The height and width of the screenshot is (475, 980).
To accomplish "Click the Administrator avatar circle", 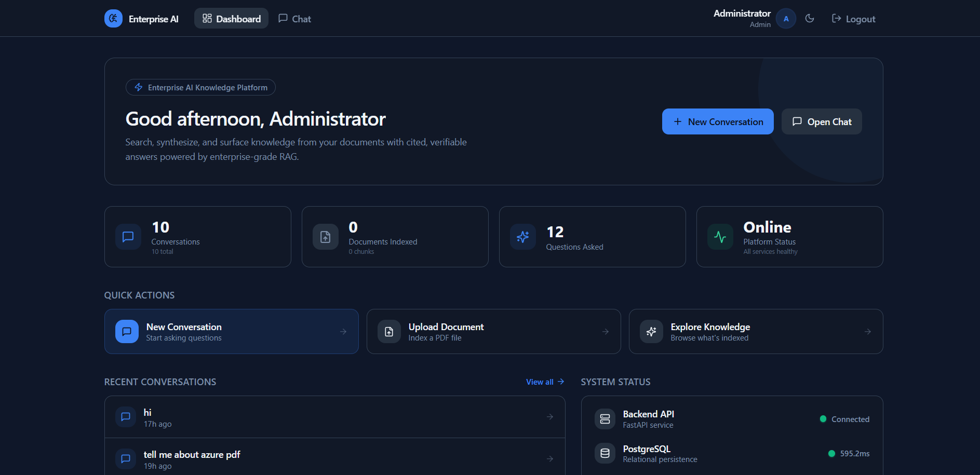I will click(x=786, y=19).
